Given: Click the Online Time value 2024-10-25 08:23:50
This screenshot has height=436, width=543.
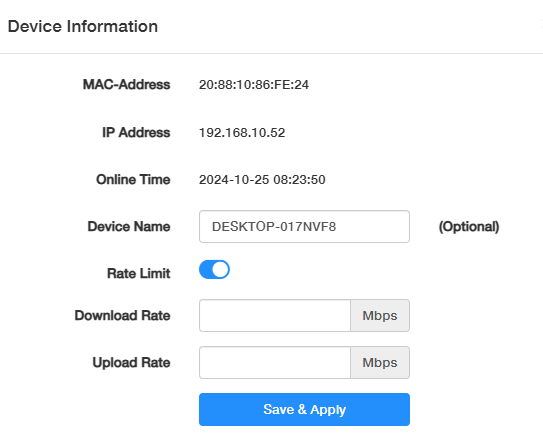Looking at the screenshot, I should [262, 180].
